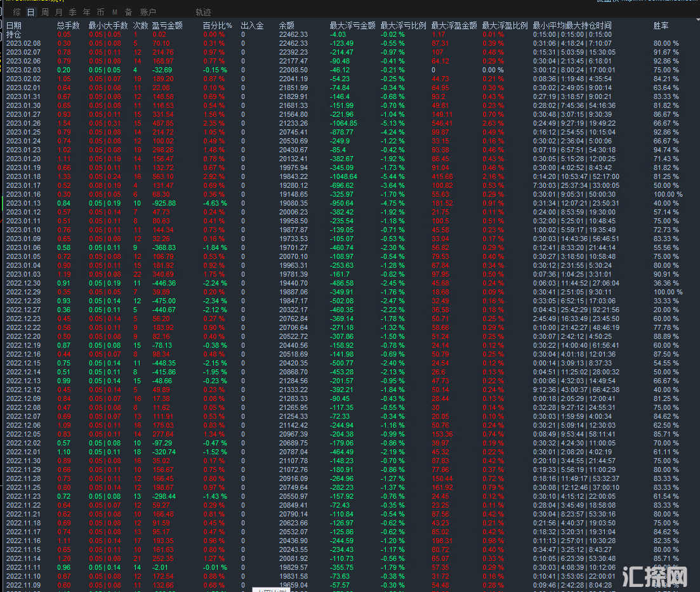Click the 563.10 profit/loss value

pos(163,176)
